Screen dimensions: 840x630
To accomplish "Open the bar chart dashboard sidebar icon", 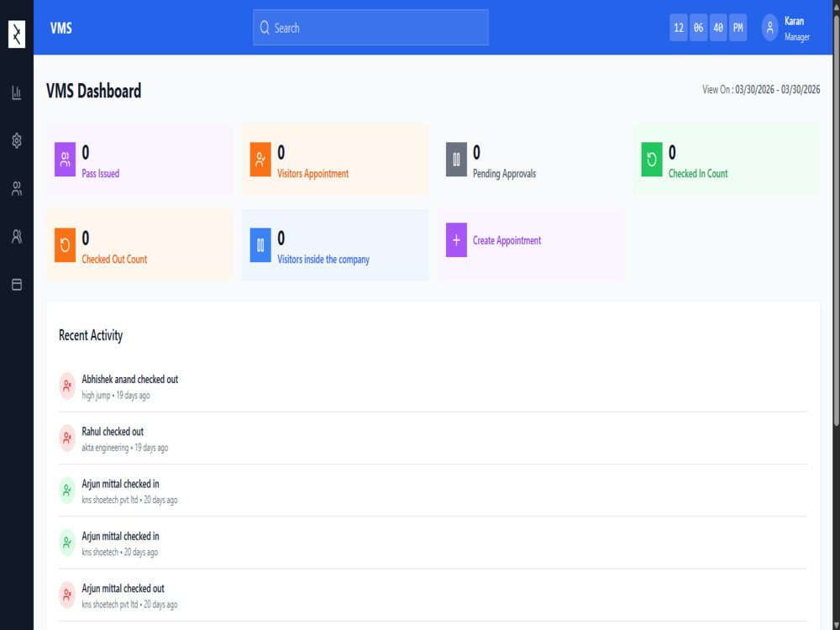I will pos(17,92).
